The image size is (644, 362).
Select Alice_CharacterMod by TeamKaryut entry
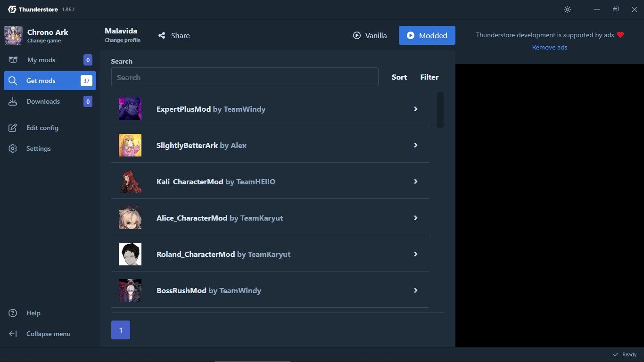pyautogui.click(x=270, y=218)
